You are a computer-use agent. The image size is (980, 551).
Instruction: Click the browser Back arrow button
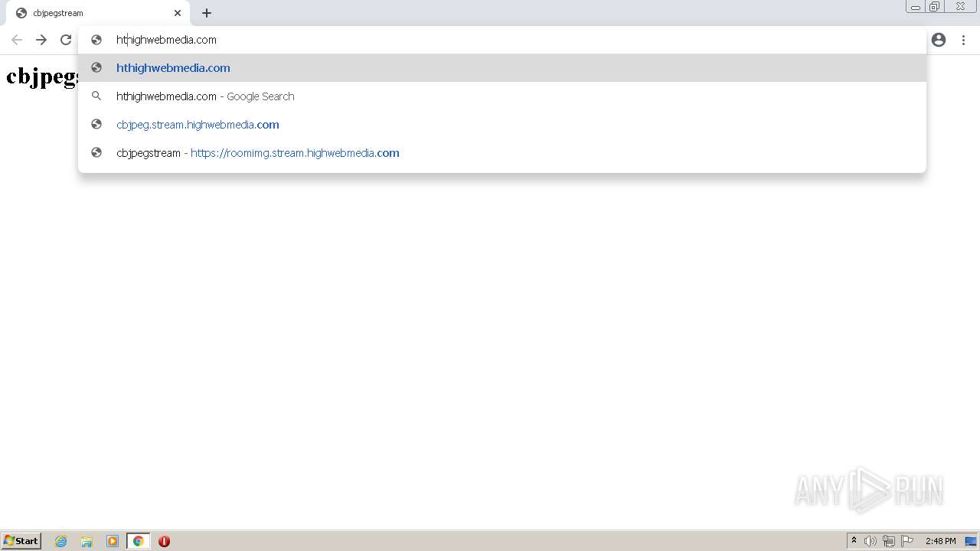pos(17,40)
